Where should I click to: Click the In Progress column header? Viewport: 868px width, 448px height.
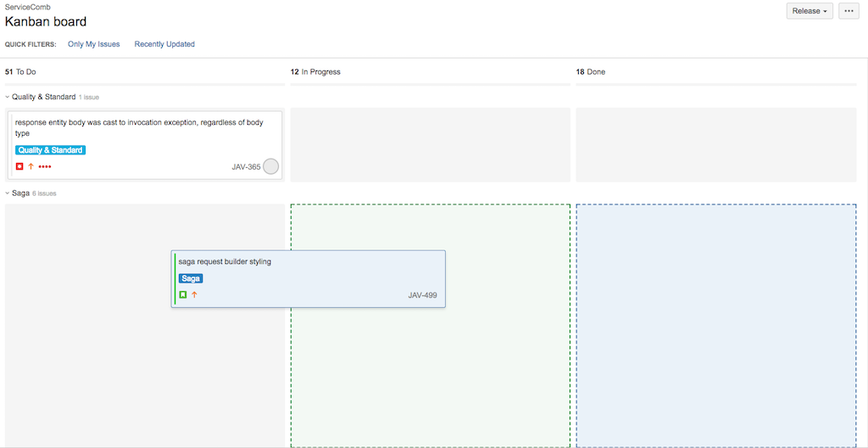point(320,72)
